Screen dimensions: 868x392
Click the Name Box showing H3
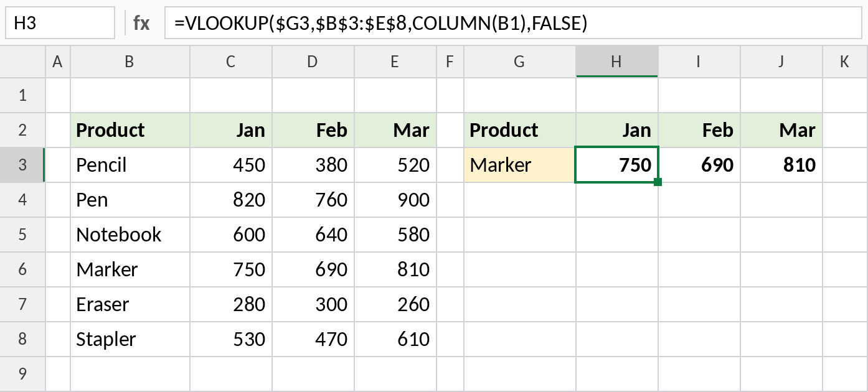[60, 23]
